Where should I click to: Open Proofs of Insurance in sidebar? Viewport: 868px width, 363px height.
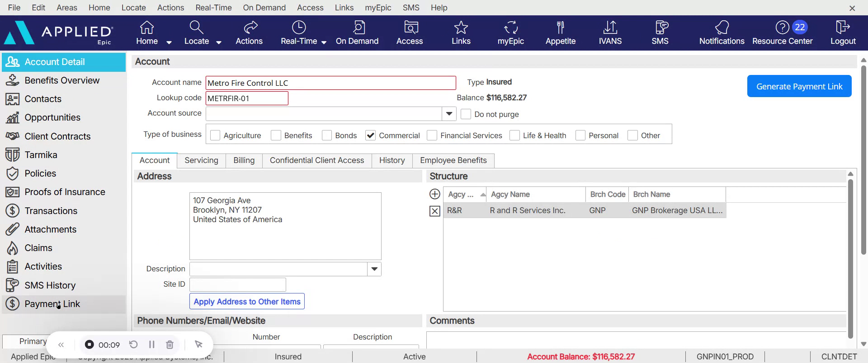[x=63, y=192]
